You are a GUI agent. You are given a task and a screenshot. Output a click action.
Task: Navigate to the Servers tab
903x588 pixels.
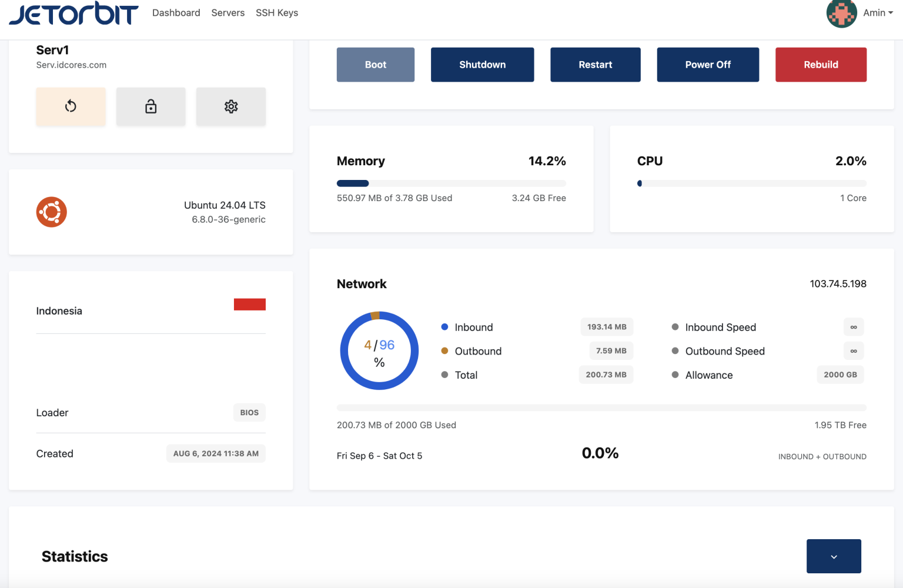tap(228, 12)
